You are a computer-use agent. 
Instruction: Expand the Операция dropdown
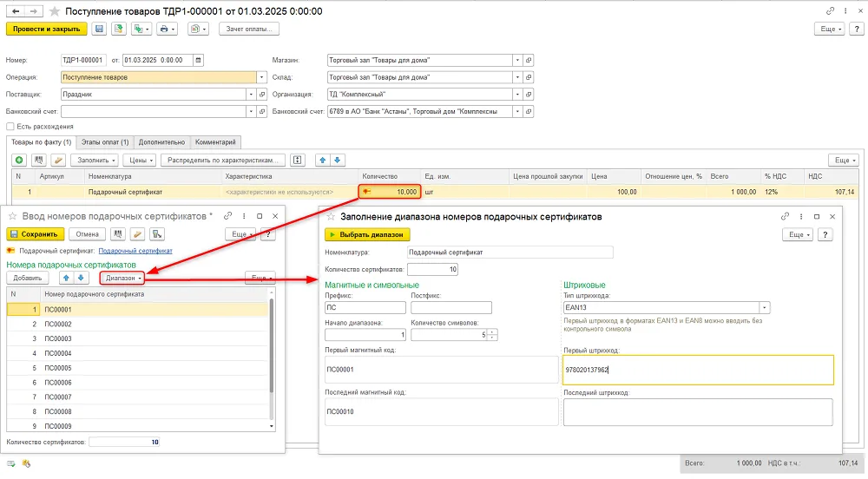pyautogui.click(x=262, y=77)
